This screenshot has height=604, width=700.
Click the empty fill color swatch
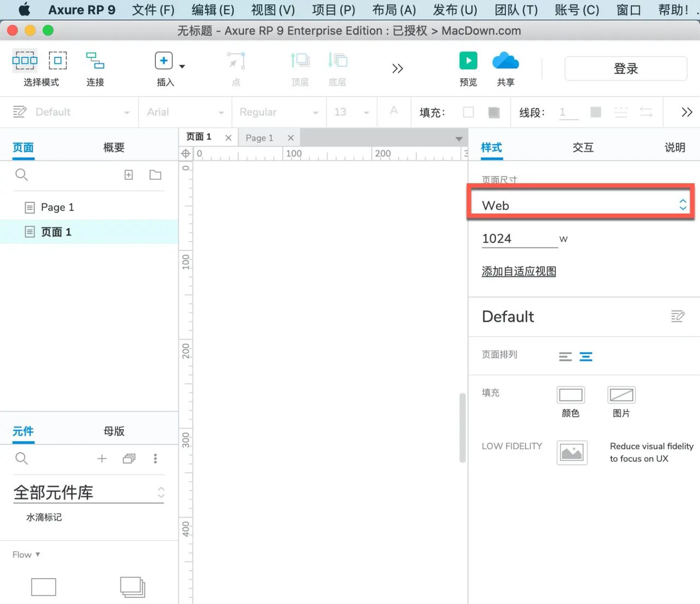(x=469, y=112)
